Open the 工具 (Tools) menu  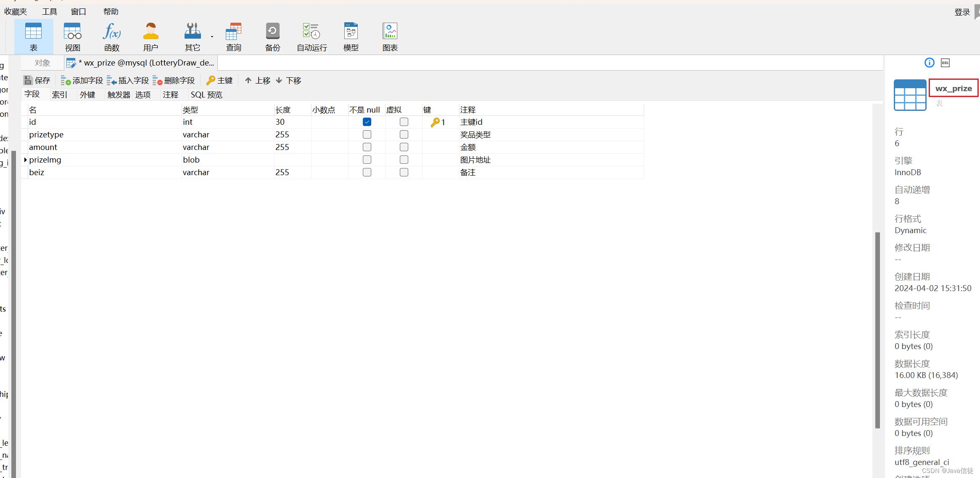click(49, 11)
